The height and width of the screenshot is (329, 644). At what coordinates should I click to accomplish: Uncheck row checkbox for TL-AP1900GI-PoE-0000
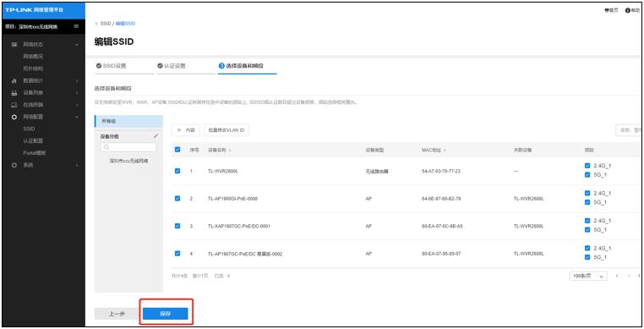click(x=177, y=198)
